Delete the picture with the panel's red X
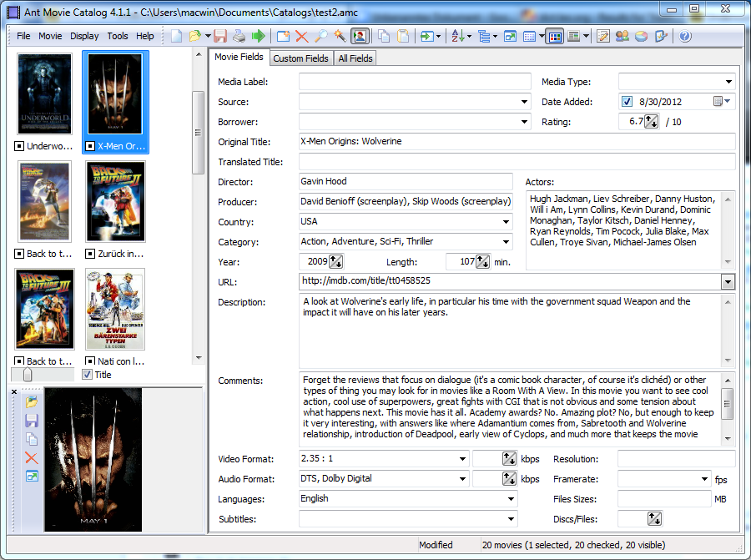 point(32,458)
